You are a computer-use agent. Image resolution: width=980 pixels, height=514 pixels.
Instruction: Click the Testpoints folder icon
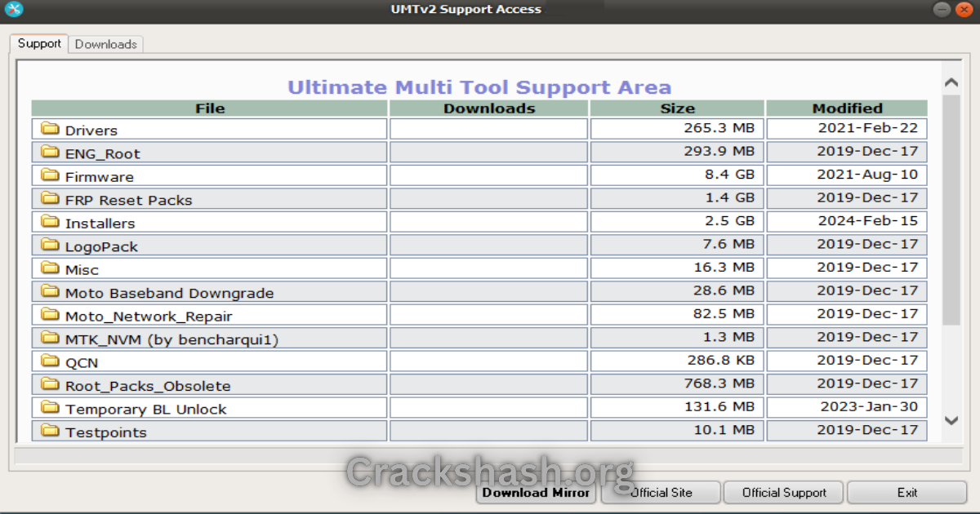coord(51,431)
